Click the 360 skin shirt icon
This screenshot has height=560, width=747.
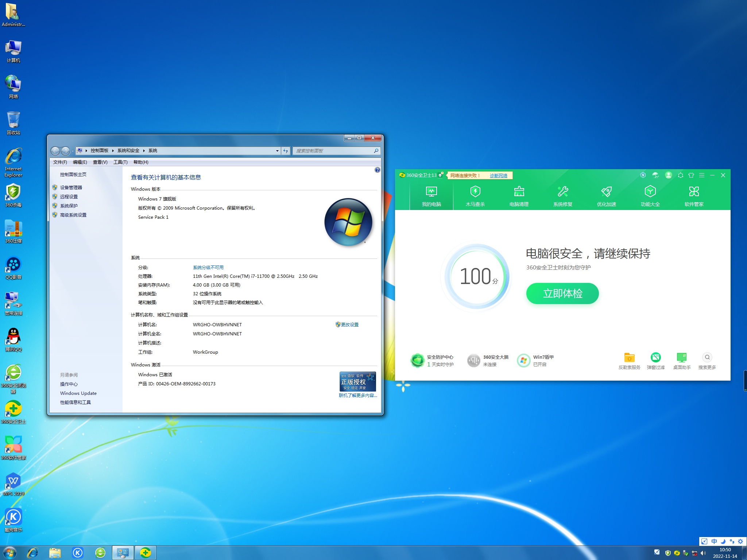[x=691, y=175]
